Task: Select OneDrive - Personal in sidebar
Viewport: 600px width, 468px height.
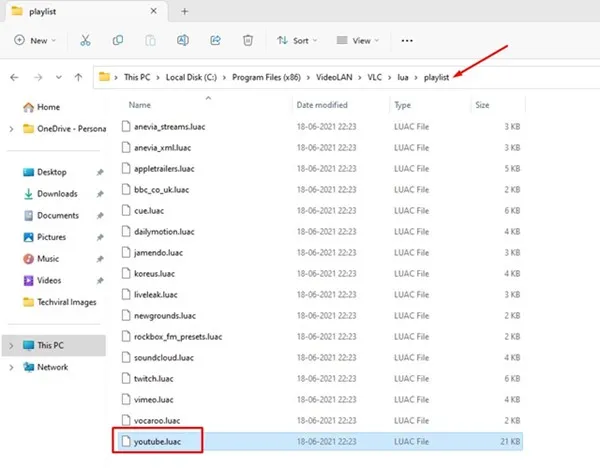Action: (65, 129)
